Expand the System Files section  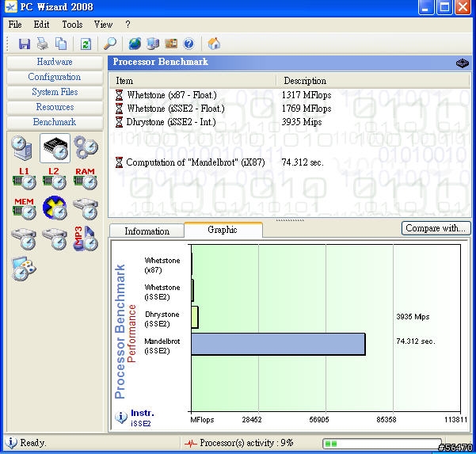(55, 92)
